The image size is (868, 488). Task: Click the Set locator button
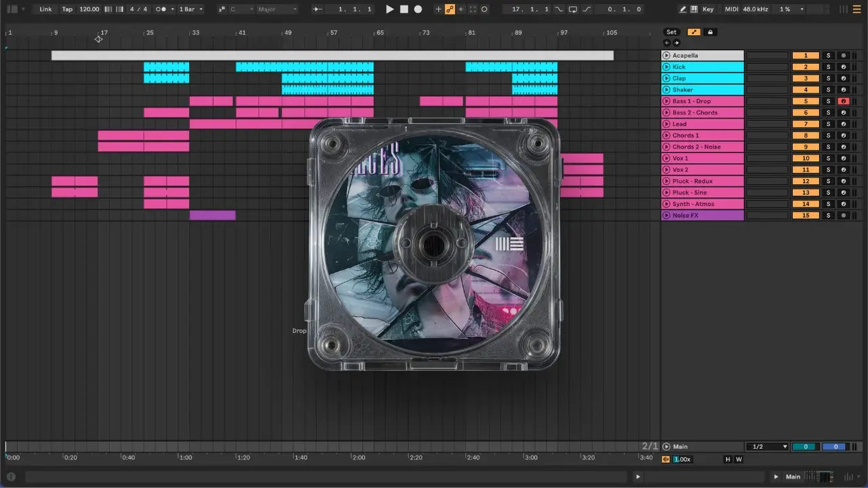coord(671,32)
